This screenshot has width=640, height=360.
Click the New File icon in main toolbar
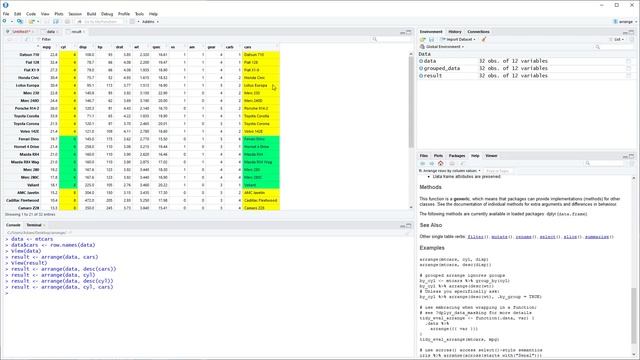5,21
